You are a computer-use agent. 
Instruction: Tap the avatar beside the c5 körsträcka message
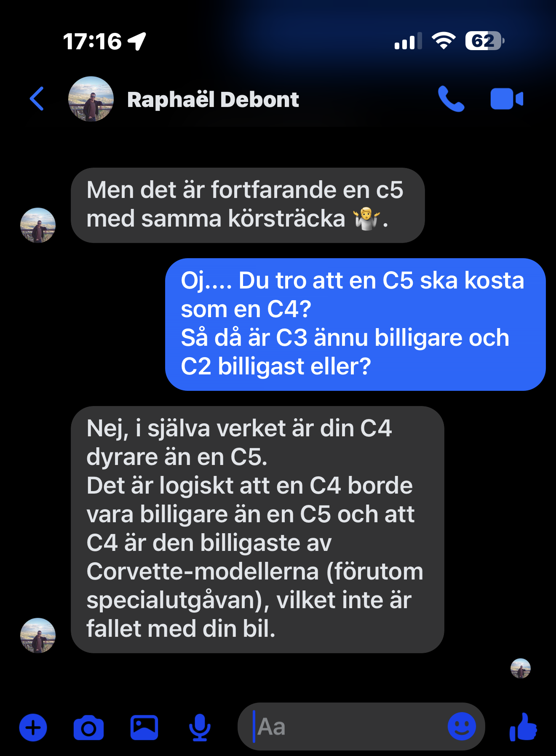coord(38,225)
